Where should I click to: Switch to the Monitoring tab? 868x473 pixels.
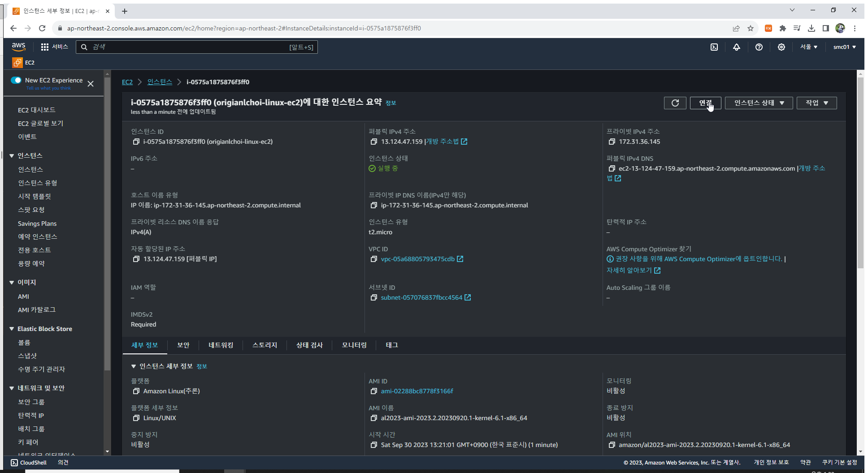pyautogui.click(x=354, y=345)
